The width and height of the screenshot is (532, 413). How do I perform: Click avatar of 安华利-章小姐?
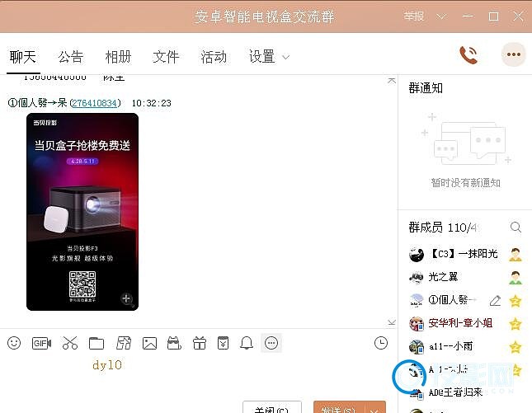pos(417,324)
